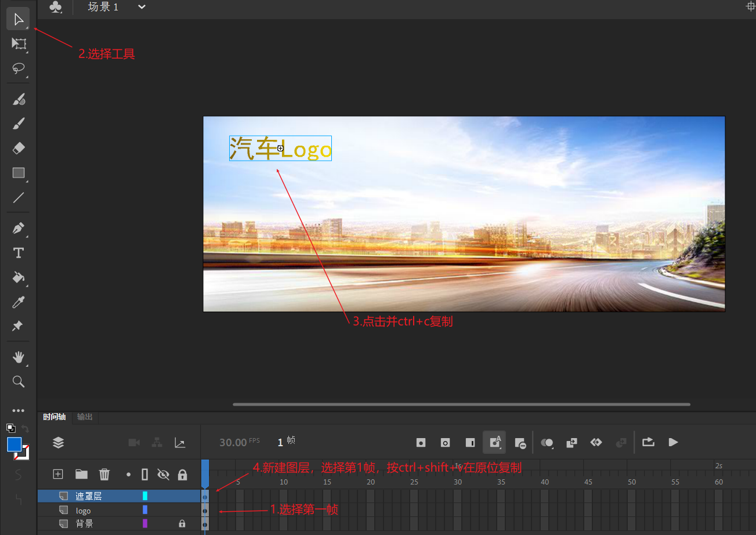This screenshot has width=756, height=535.
Task: Select the Eraser tool
Action: coord(19,149)
